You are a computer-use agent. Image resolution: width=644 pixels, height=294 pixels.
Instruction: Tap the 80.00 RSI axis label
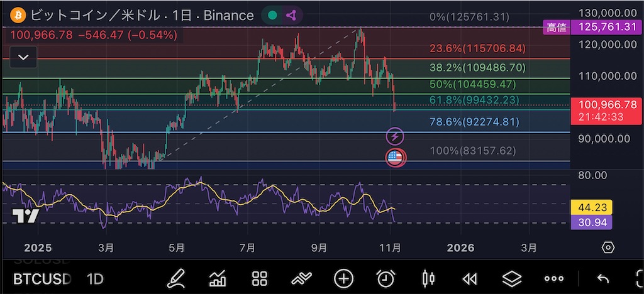[x=592, y=175]
